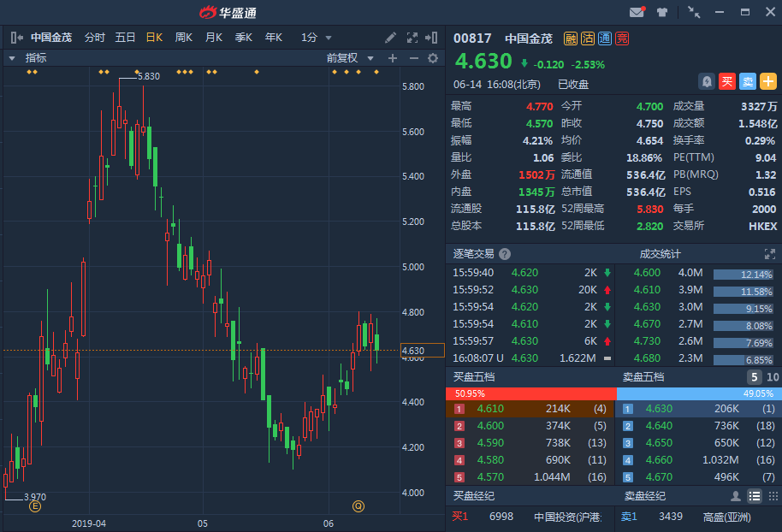The height and width of the screenshot is (532, 782).
Task: Click the blue 卖 sell button
Action: click(748, 81)
